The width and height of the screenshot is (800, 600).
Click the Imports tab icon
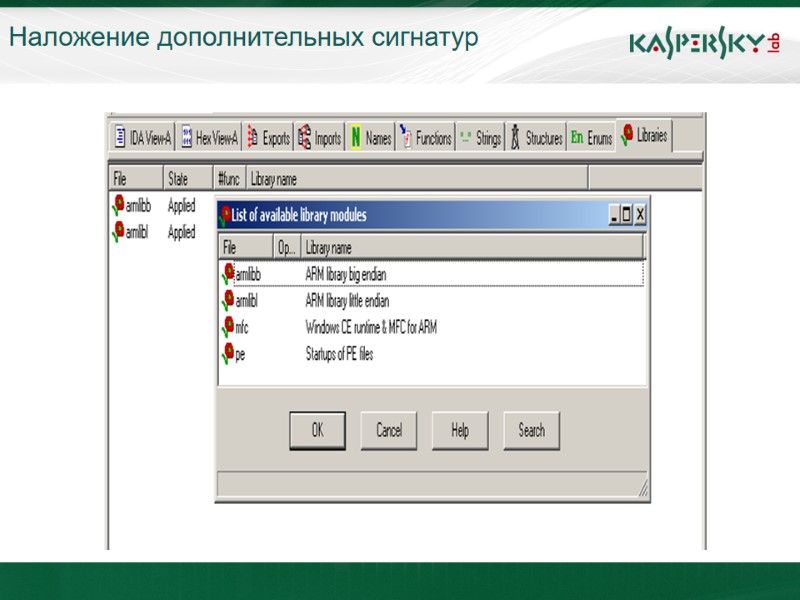(304, 135)
